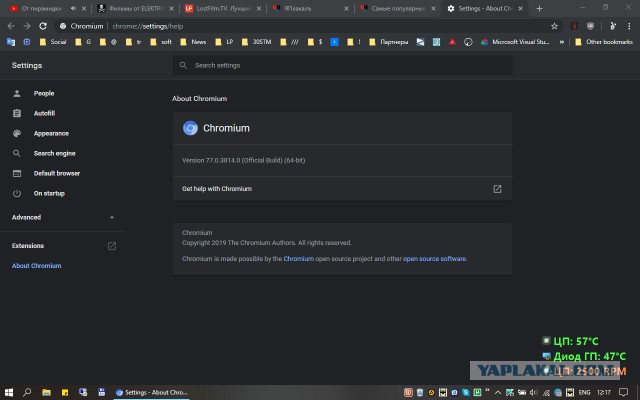Switch to the ЯПлакалъ tab
640x400 pixels.
pos(310,8)
